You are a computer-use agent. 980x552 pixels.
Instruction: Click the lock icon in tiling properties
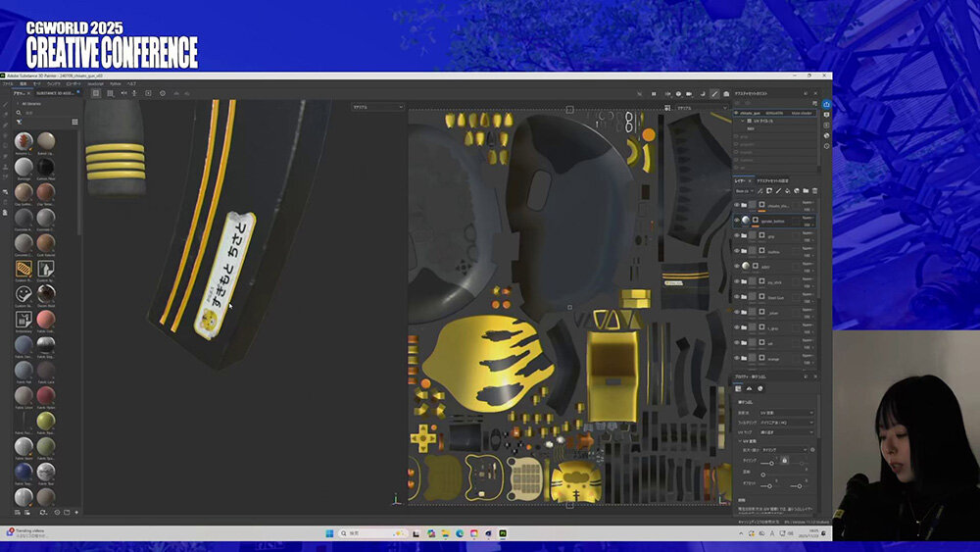[x=784, y=461]
